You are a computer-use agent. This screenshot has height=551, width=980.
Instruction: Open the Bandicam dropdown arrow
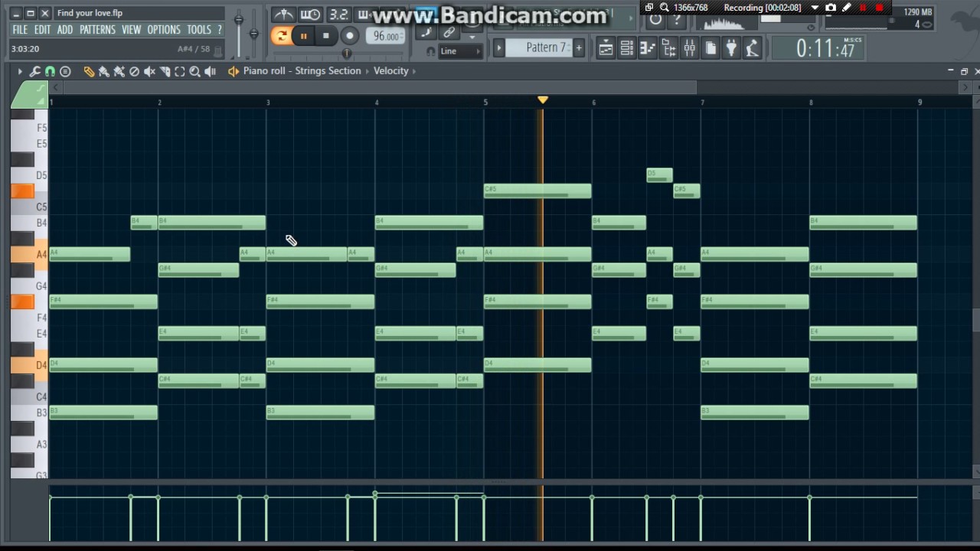815,8
